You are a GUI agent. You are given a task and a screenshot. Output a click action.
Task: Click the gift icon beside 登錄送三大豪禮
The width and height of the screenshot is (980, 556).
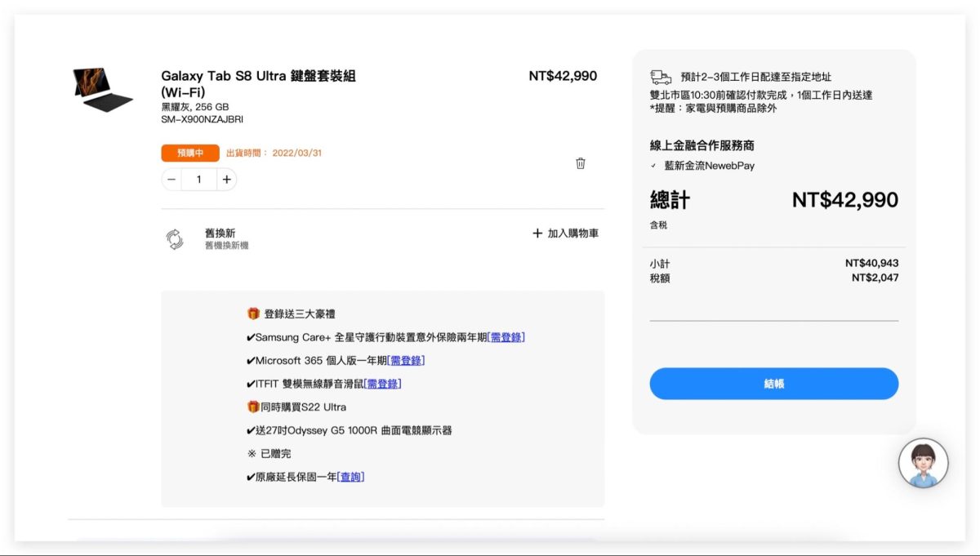(x=253, y=314)
